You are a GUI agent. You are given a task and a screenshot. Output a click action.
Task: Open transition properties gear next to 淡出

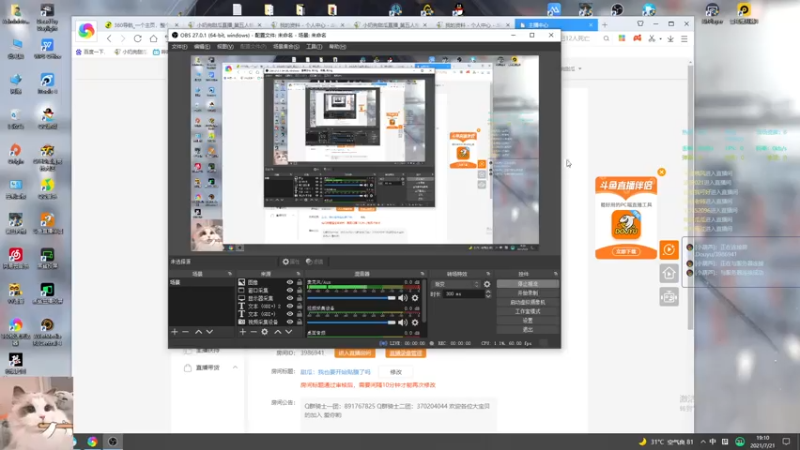[x=487, y=284]
